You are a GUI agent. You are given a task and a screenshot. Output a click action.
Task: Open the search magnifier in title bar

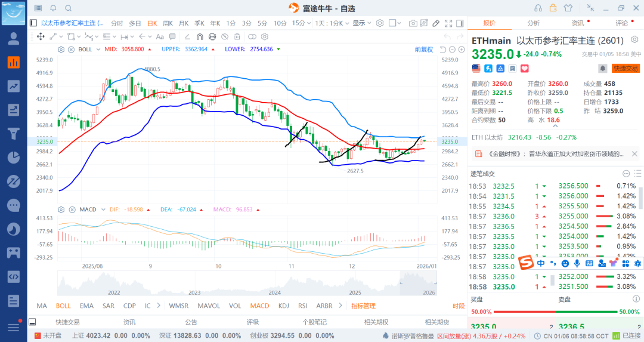click(x=68, y=8)
